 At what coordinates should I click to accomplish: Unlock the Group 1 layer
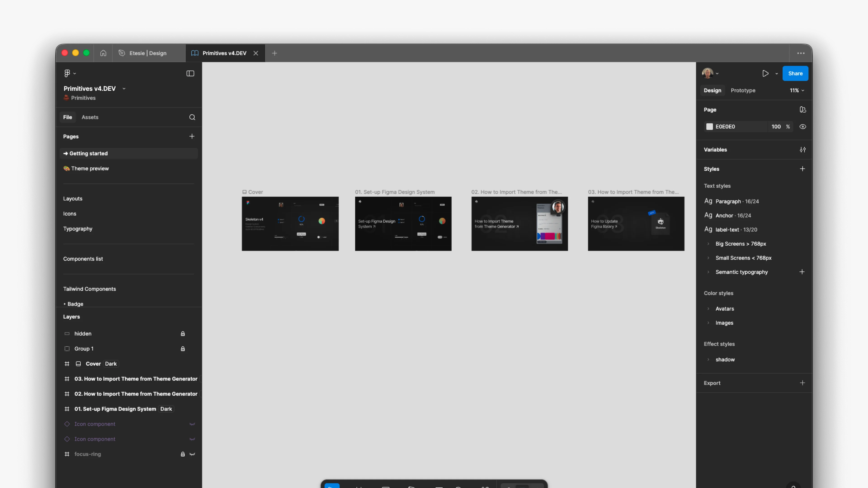click(183, 349)
